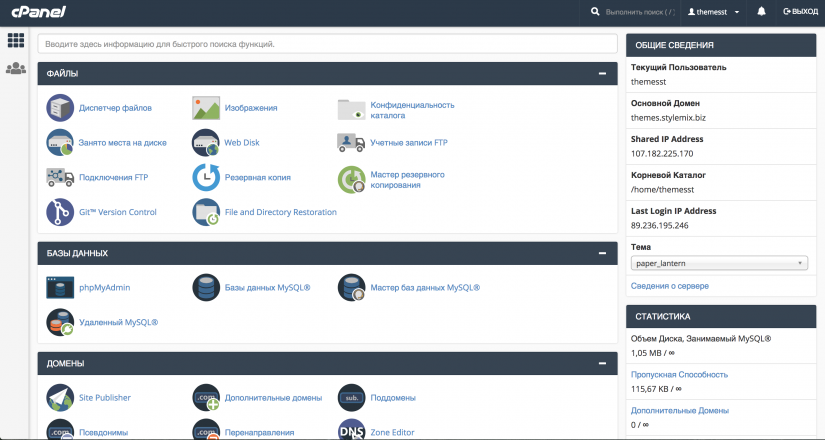Select the /home/themesst directory text
This screenshot has width=825, height=440.
(662, 189)
